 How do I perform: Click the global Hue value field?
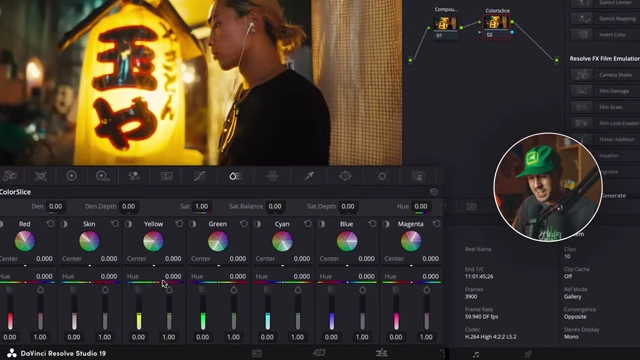(x=421, y=207)
